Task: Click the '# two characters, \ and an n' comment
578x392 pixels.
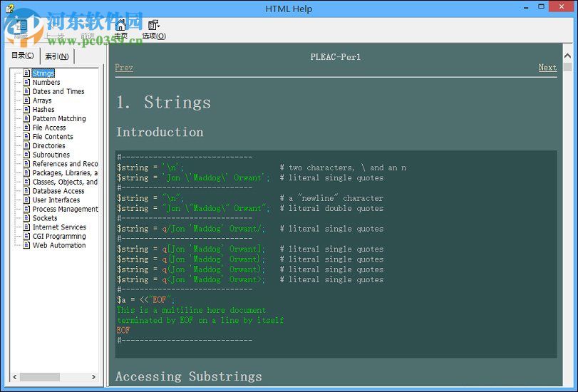Action: coord(343,167)
